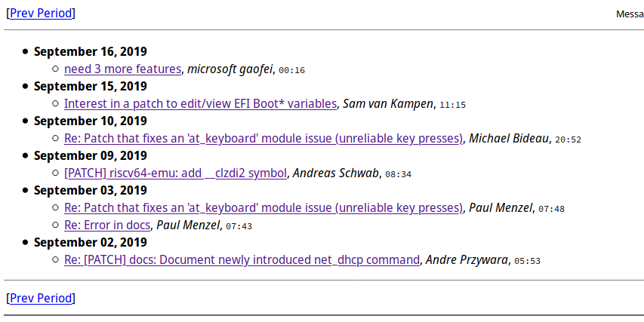Open the "Re: Error in docs" message

click(107, 225)
